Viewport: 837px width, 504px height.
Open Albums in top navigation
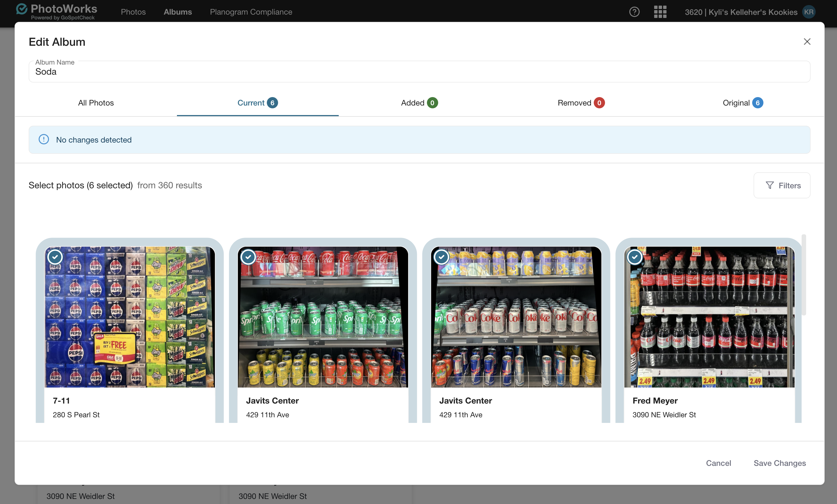(x=178, y=12)
